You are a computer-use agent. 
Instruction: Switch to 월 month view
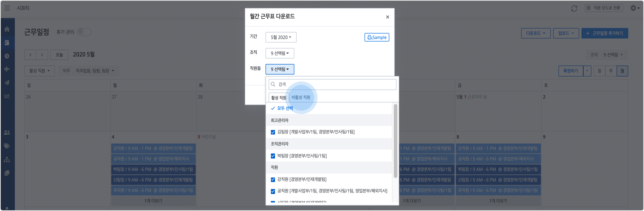(622, 71)
